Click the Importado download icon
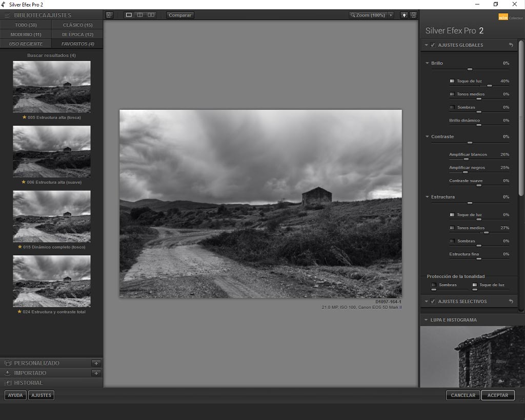This screenshot has height=420, width=525. pyautogui.click(x=7, y=373)
